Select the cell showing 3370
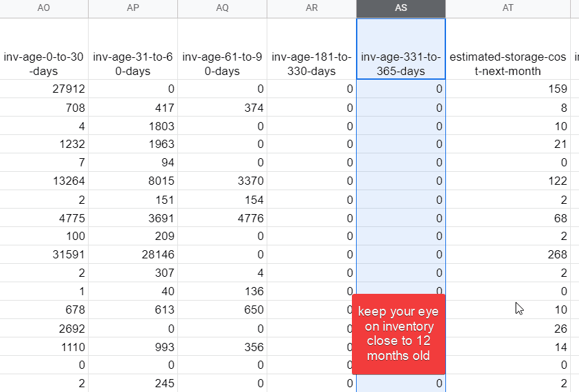This screenshot has width=579, height=392. pos(222,181)
